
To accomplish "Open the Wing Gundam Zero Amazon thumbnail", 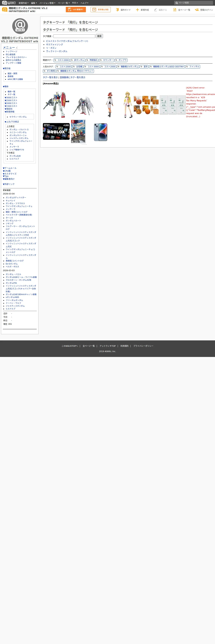I will coord(83,106).
